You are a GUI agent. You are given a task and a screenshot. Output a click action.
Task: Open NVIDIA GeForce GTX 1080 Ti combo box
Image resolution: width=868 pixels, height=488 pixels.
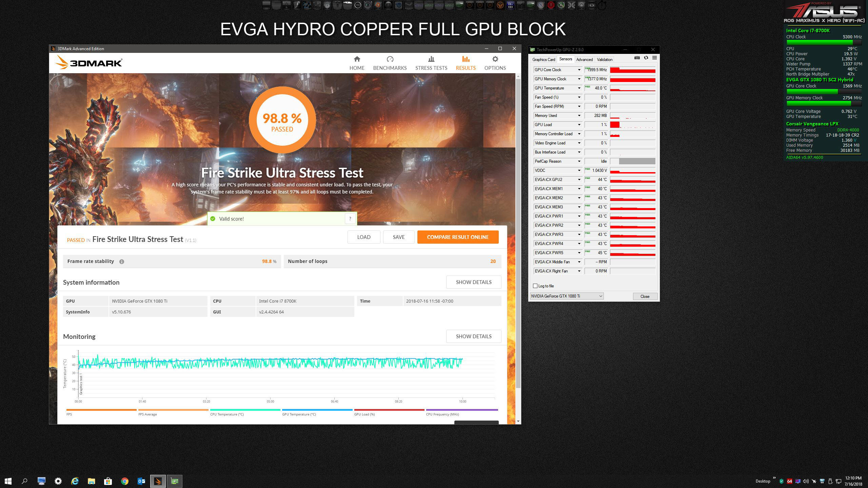(566, 296)
